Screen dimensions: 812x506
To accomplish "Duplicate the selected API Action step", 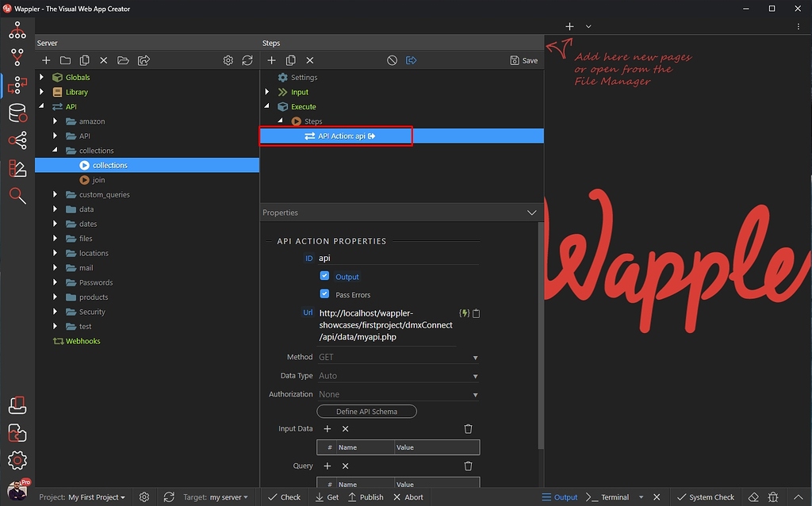I will (x=290, y=59).
